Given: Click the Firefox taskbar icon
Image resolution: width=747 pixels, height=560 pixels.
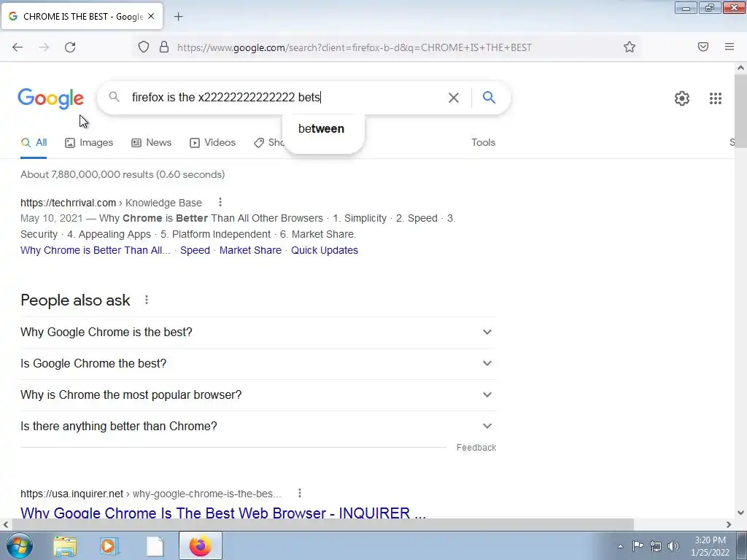Looking at the screenshot, I should click(200, 545).
